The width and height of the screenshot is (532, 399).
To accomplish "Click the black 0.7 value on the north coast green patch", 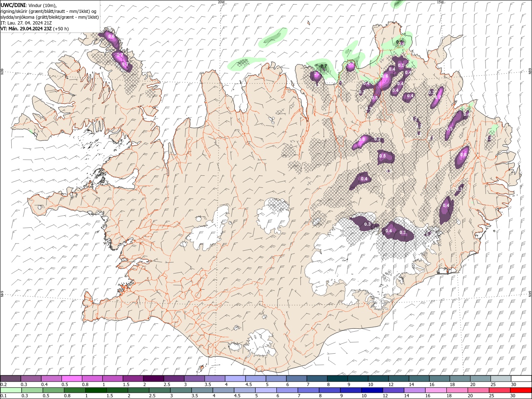I will (324, 66).
